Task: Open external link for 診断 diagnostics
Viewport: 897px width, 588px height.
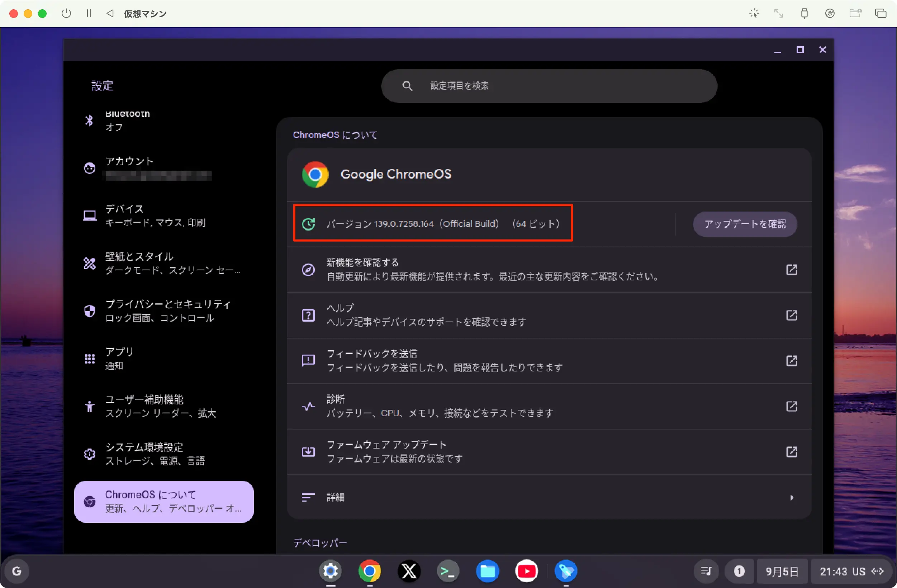Action: (792, 406)
